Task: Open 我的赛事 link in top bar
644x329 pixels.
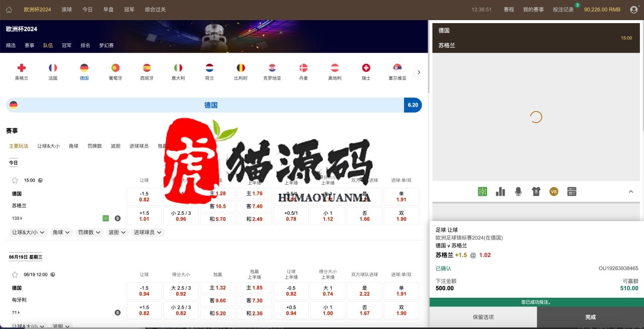Action: [x=533, y=10]
